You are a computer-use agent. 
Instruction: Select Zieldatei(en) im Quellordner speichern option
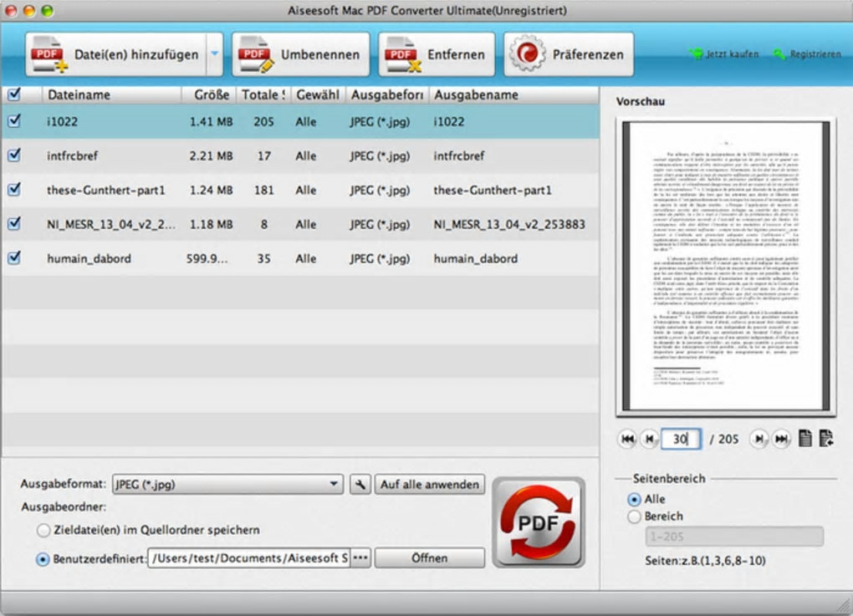43,530
